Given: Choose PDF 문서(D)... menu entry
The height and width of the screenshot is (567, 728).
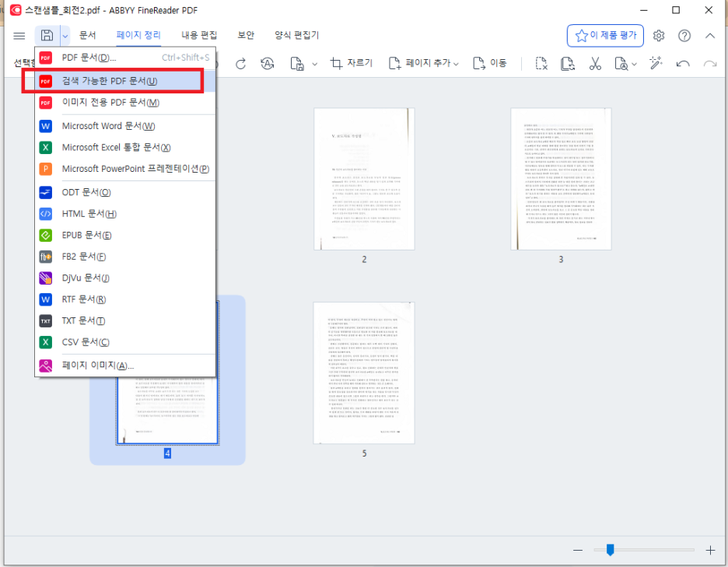Looking at the screenshot, I should (x=125, y=58).
